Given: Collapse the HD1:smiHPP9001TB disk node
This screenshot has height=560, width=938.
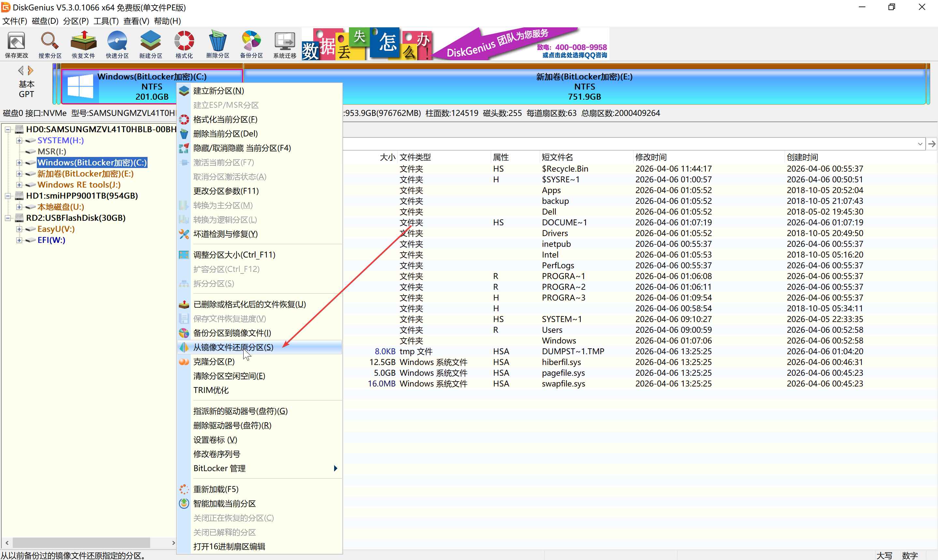Looking at the screenshot, I should tap(7, 196).
